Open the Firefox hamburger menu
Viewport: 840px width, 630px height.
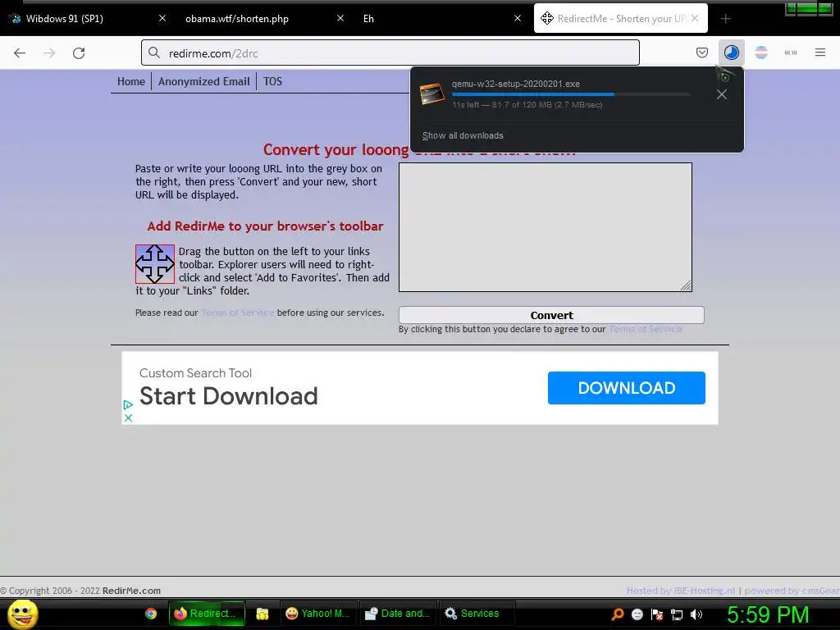coord(820,52)
